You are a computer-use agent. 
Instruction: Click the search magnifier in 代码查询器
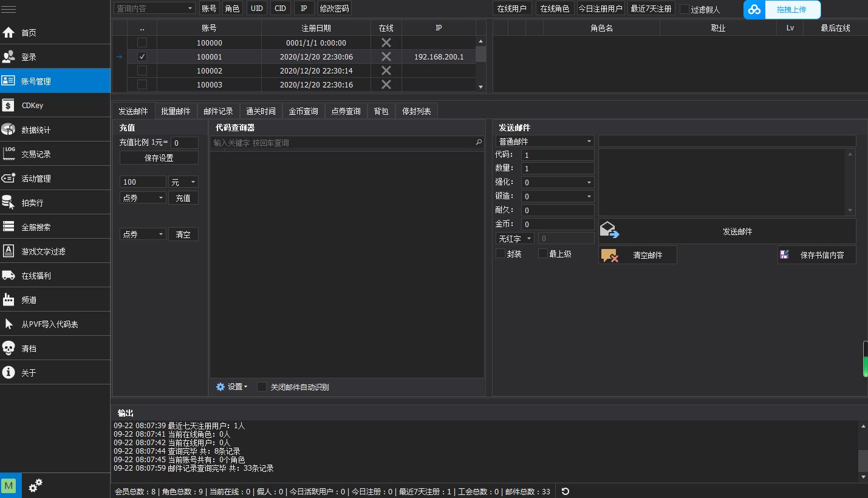point(479,143)
